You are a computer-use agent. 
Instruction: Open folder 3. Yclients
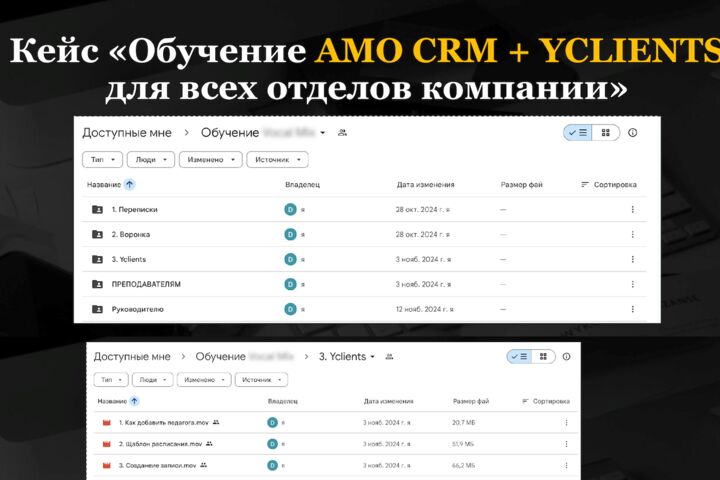click(x=129, y=259)
